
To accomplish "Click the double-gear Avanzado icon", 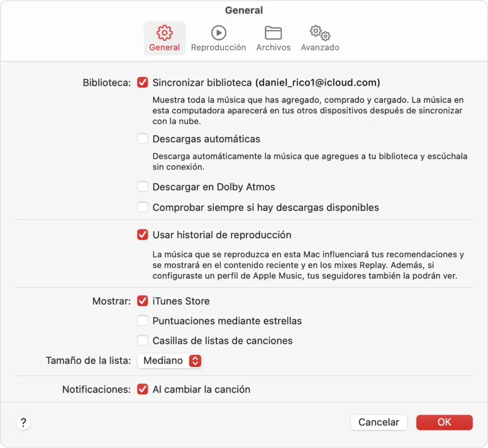I will coord(320,33).
